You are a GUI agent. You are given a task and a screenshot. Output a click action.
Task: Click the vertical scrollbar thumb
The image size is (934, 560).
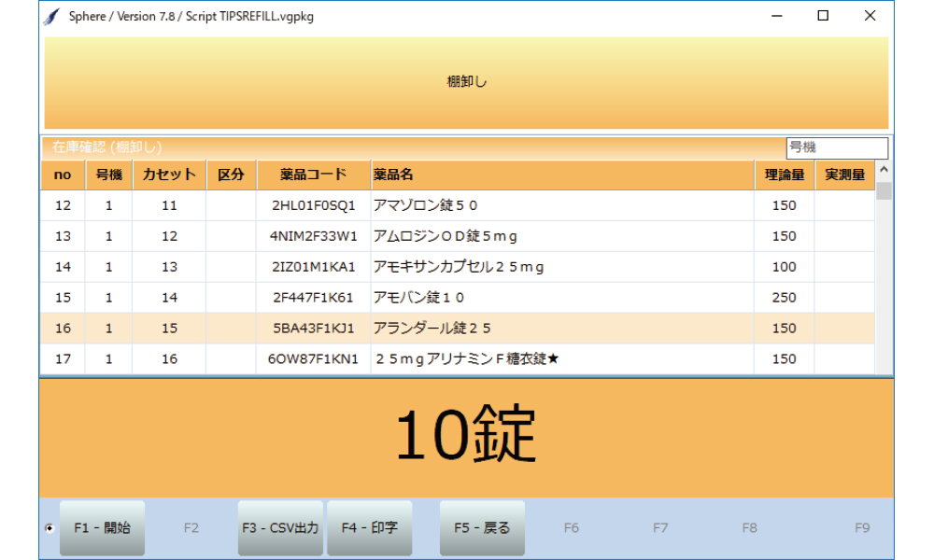(884, 191)
